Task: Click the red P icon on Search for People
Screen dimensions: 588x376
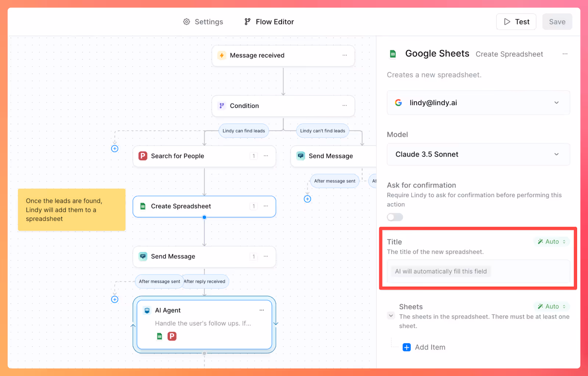Action: [143, 156]
